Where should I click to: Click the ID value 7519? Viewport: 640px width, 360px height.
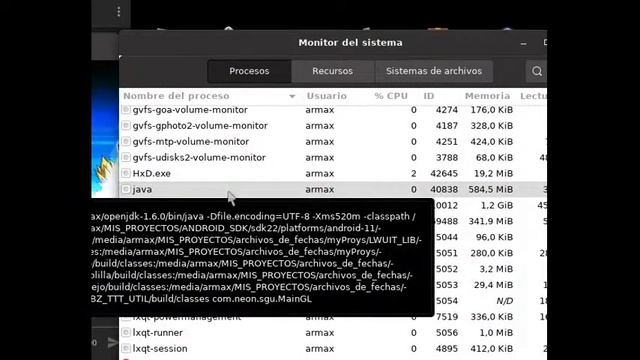point(447,317)
